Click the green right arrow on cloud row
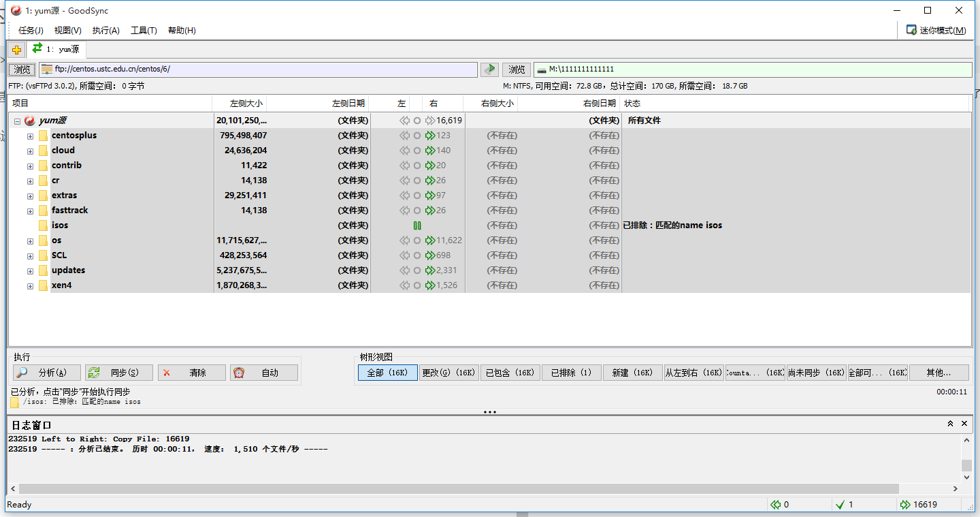The width and height of the screenshot is (980, 517). click(x=430, y=151)
